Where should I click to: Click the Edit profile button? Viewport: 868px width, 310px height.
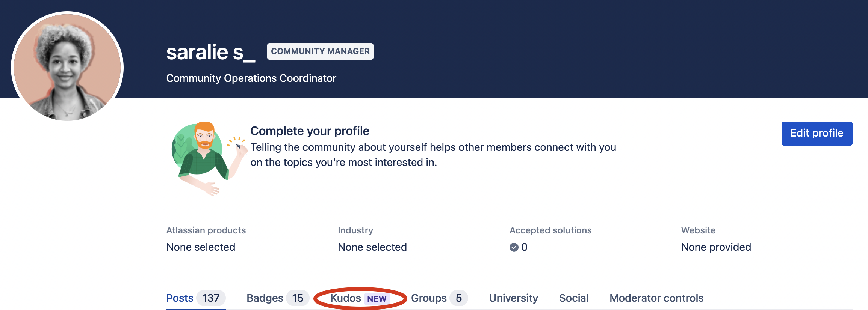(817, 133)
